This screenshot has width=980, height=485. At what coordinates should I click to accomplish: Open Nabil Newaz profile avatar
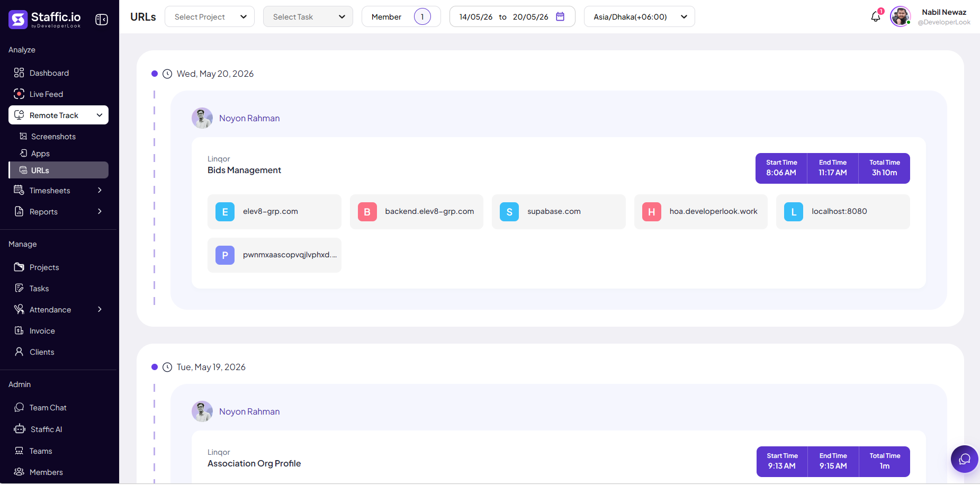click(x=900, y=16)
